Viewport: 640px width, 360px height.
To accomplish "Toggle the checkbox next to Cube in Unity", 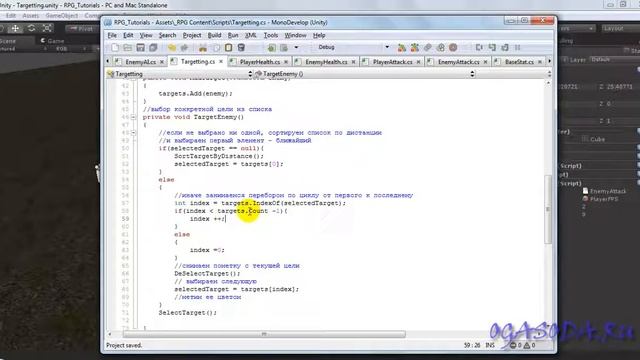I will (585, 139).
